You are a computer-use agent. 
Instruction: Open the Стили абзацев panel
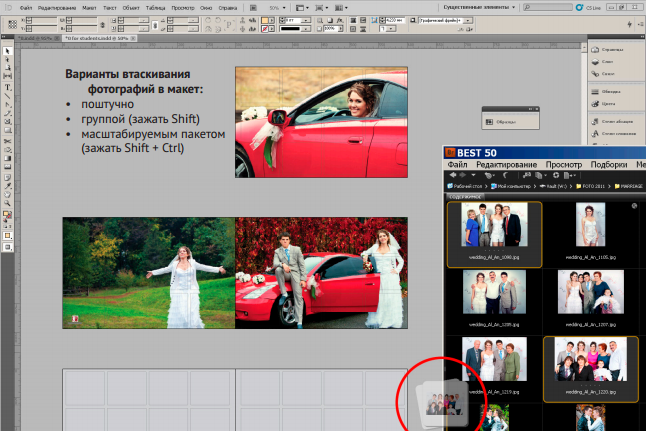click(612, 122)
